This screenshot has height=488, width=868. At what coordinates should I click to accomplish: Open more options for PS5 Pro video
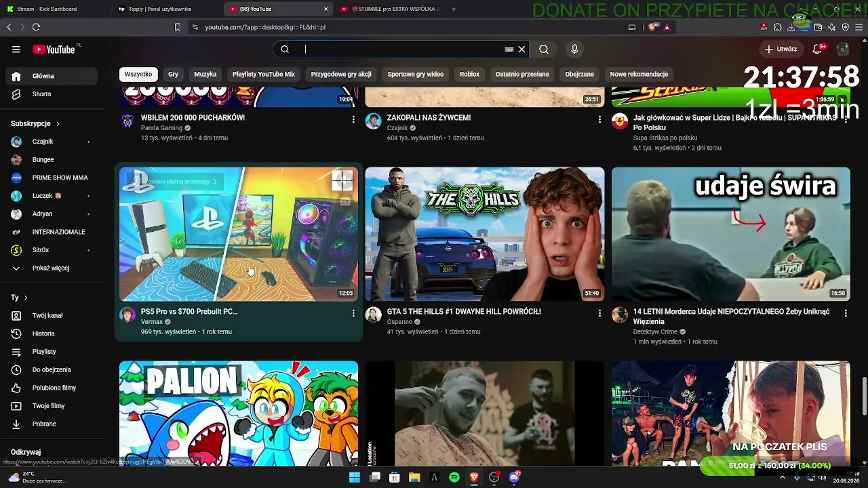(x=353, y=313)
